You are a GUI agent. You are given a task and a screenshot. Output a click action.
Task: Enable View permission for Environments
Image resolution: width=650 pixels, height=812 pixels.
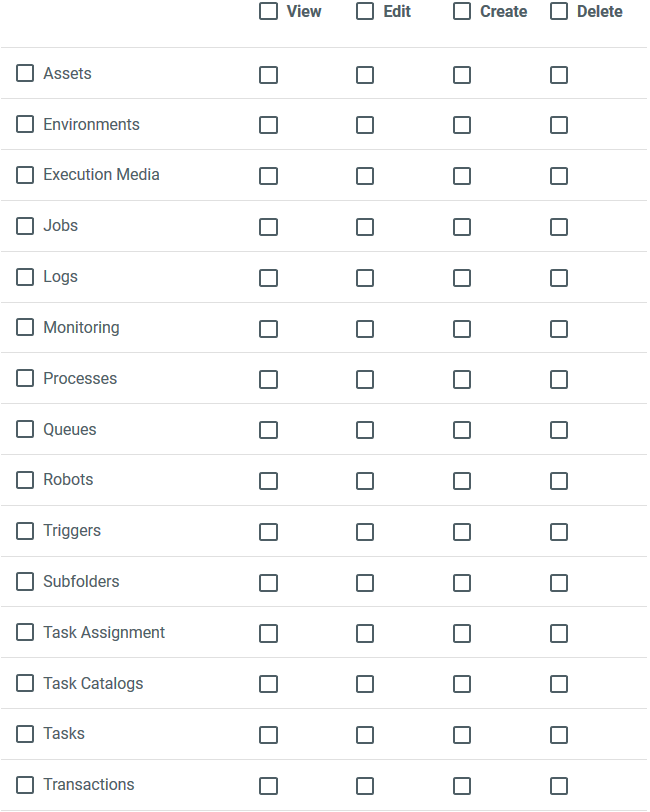268,125
